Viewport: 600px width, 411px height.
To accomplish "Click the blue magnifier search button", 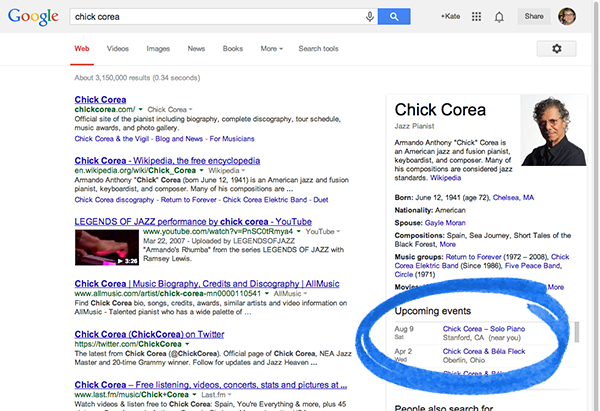I will tap(394, 16).
